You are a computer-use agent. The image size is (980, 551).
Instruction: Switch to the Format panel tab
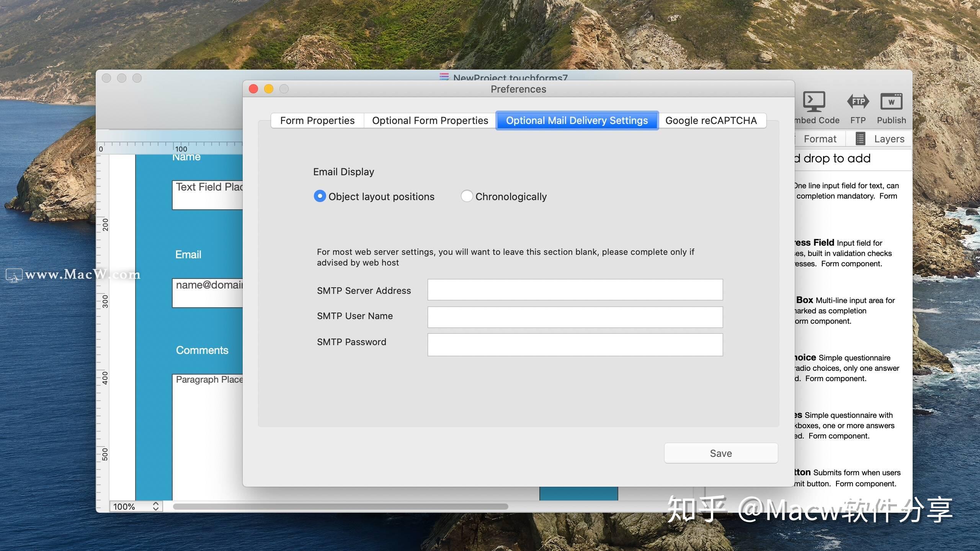pos(820,139)
